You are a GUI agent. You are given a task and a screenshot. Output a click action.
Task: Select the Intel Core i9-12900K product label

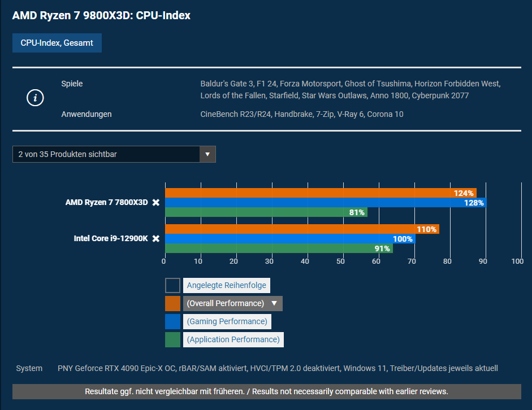click(110, 238)
